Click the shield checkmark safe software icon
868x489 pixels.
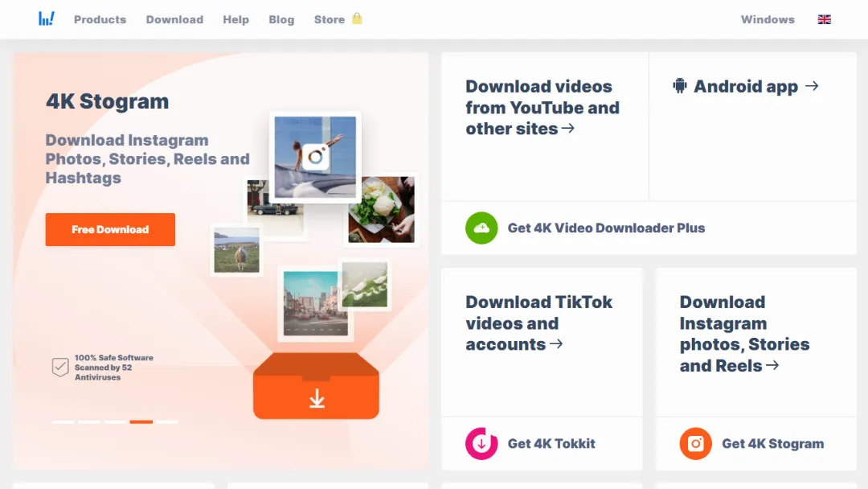point(59,367)
